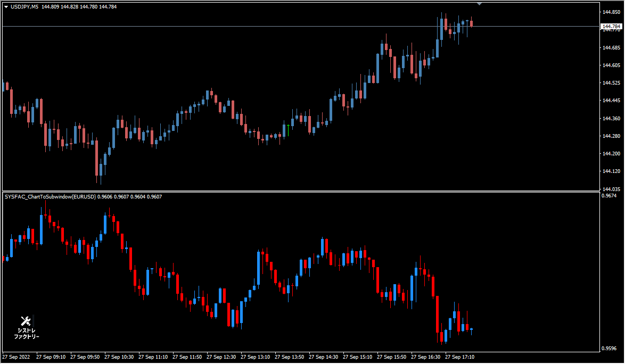This screenshot has height=364, width=625.
Task: Click the 0.9596 subwindow scale value
Action: tap(608, 349)
